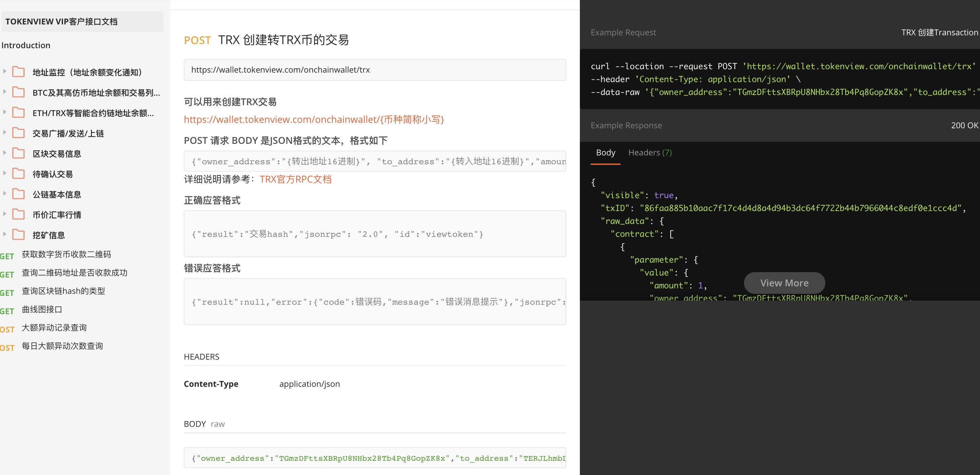980x475 pixels.
Task: Click the wallet.tokenview.com/onchainwallet/{币种简称小写} link
Action: pyautogui.click(x=314, y=119)
